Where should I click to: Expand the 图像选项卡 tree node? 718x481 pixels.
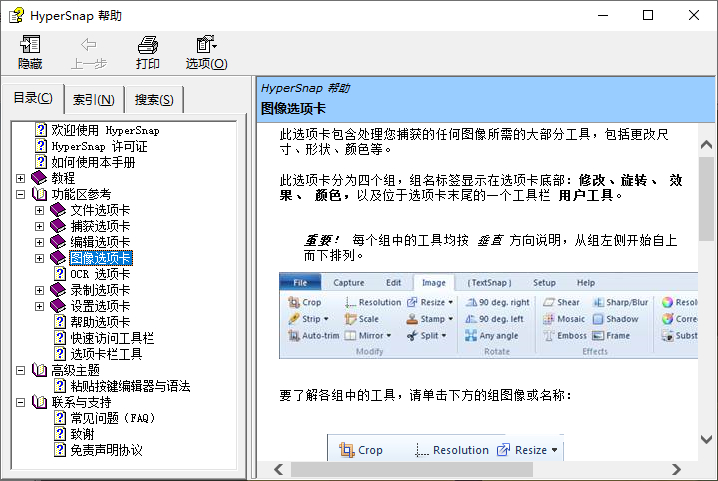[x=39, y=258]
